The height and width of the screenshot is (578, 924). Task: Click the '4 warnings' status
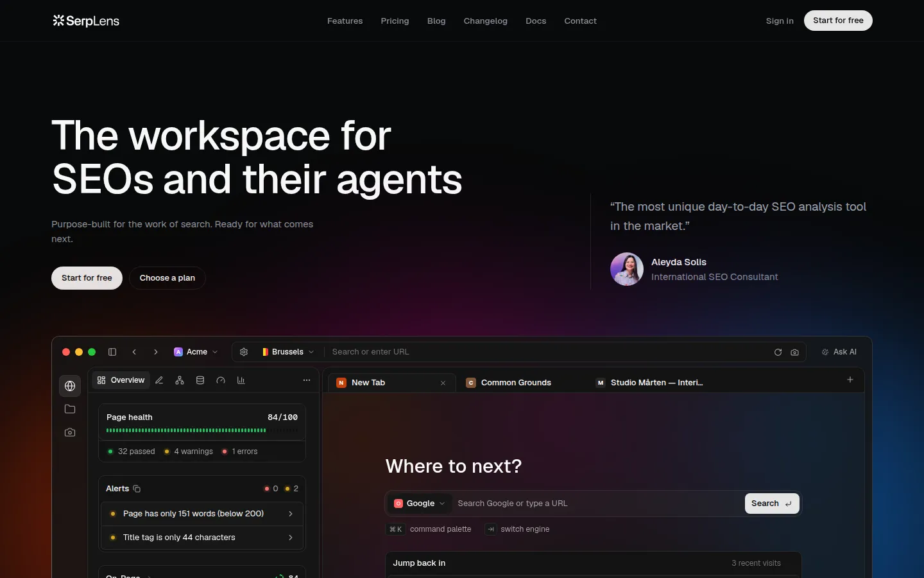[x=188, y=451]
